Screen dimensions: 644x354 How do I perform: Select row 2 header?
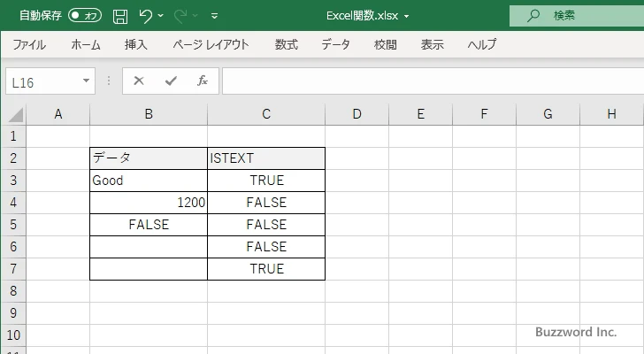pos(13,158)
